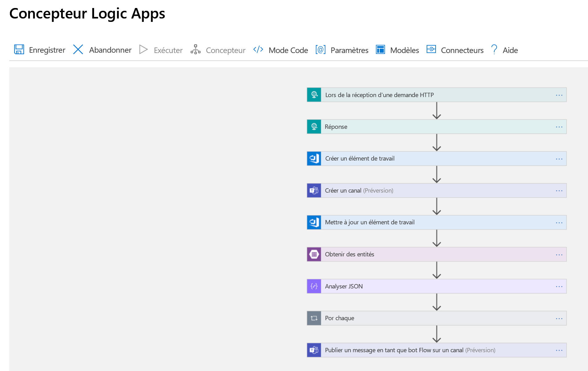Click the Connecteurs icon
The image size is (588, 371).
coord(431,49)
